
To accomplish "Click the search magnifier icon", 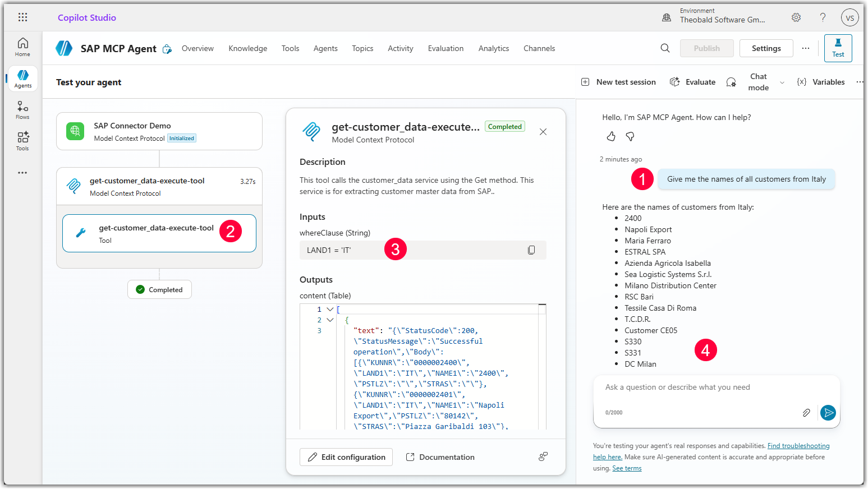I will pyautogui.click(x=665, y=48).
